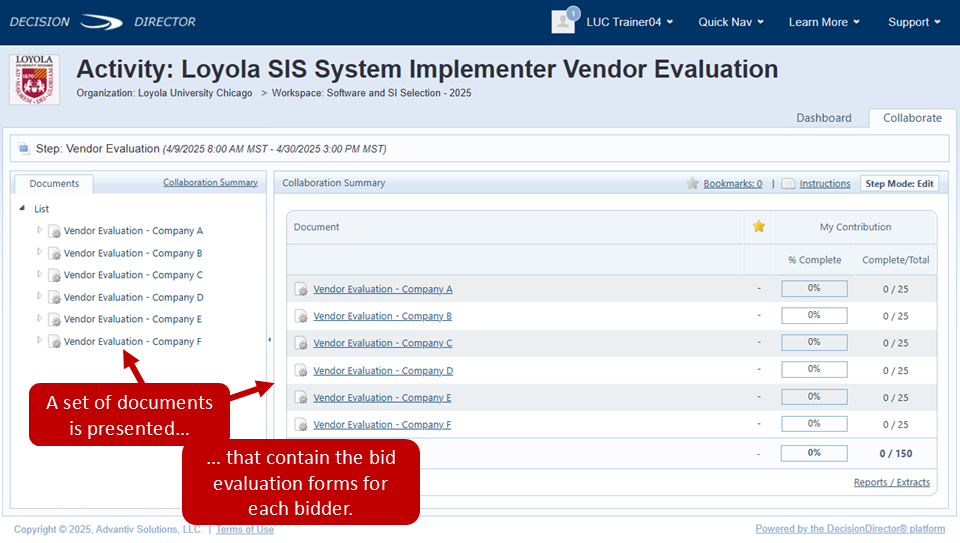Click the Bookmarks star icon in the header
Viewport: 960px width, 543px height.
click(692, 183)
